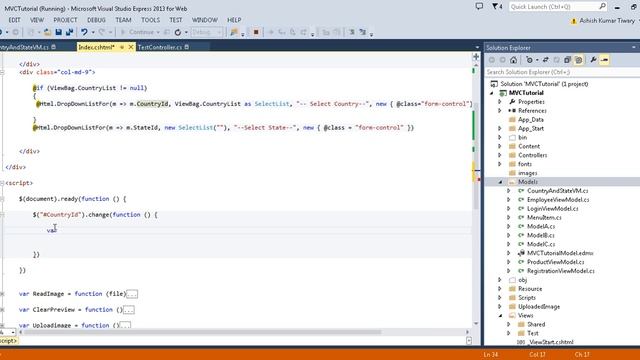Screen dimensions: 640x360
Task: Click the Step Over debug icon
Action: [293, 32]
